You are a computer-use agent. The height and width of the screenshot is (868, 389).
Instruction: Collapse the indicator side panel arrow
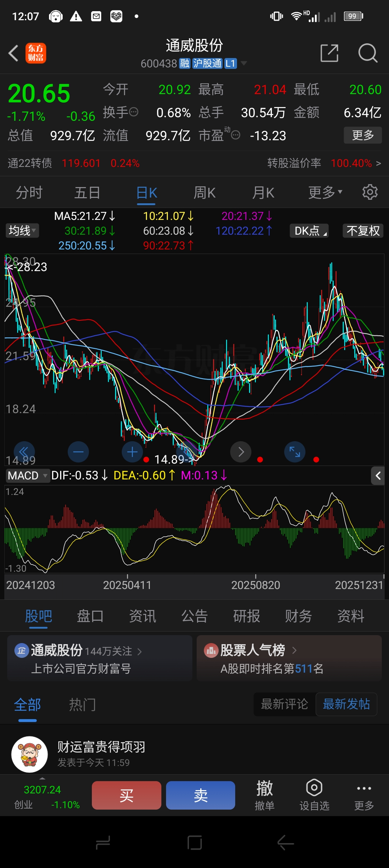pos(378,476)
